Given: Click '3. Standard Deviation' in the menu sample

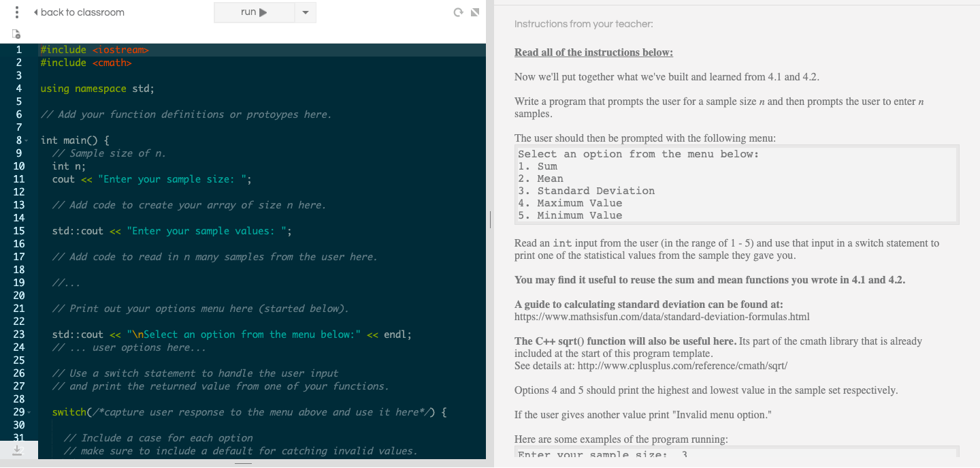Looking at the screenshot, I should [586, 191].
